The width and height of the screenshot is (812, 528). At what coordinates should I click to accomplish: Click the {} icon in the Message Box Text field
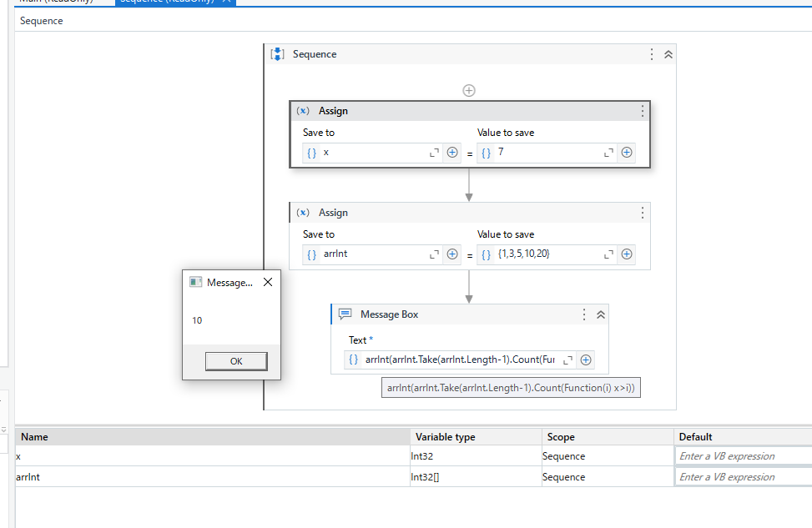pyautogui.click(x=353, y=360)
